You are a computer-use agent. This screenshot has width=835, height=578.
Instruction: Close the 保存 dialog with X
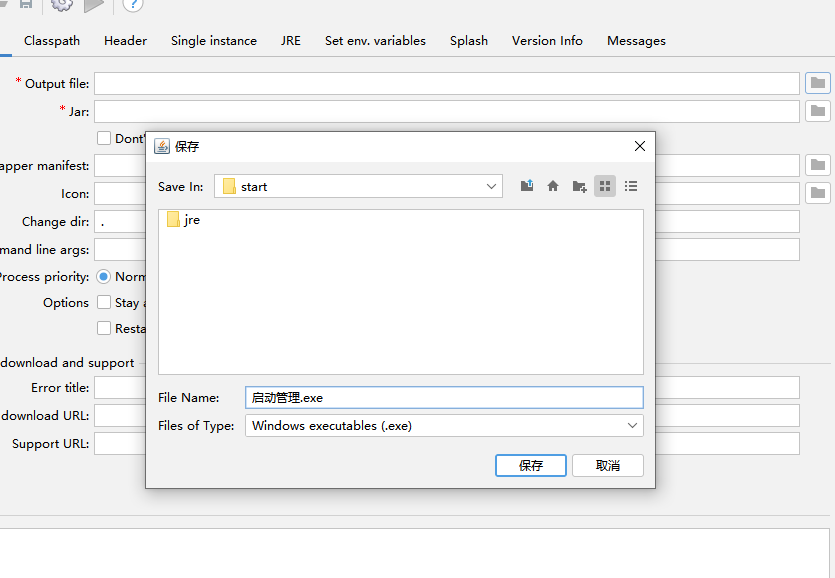[640, 146]
